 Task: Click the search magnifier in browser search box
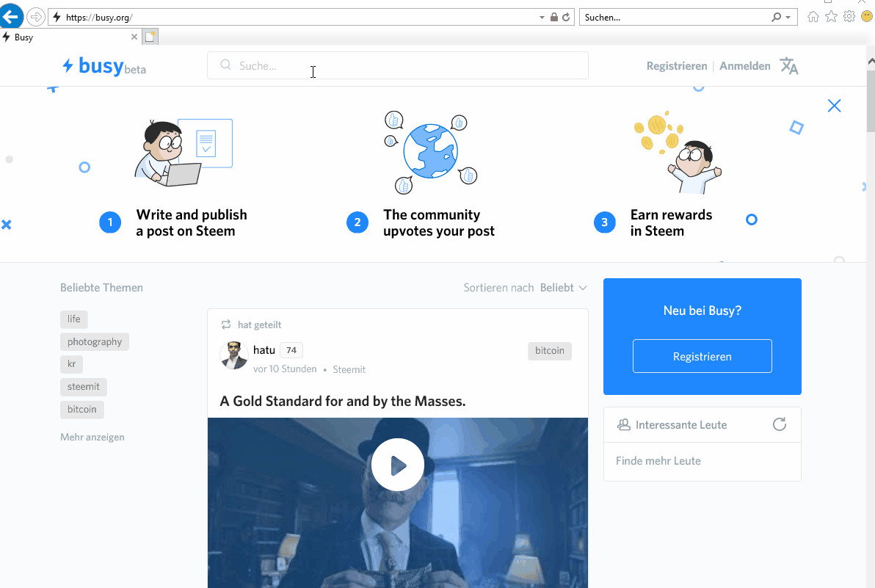tap(776, 18)
